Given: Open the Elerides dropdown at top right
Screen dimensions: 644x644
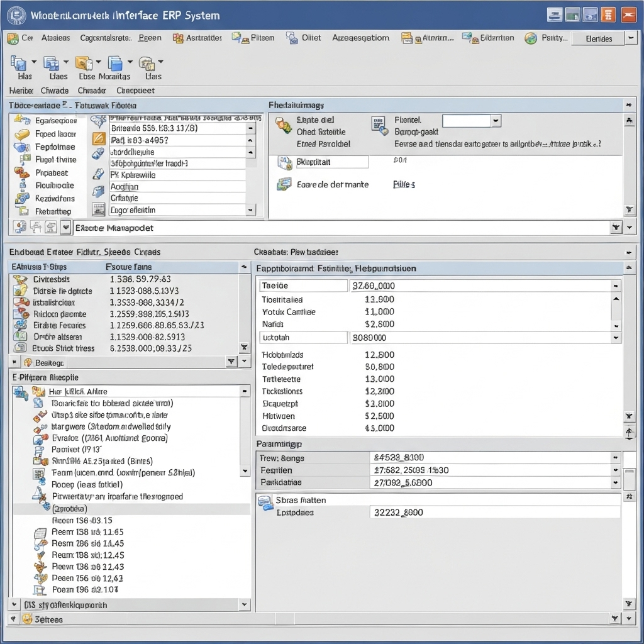Looking at the screenshot, I should tap(630, 38).
